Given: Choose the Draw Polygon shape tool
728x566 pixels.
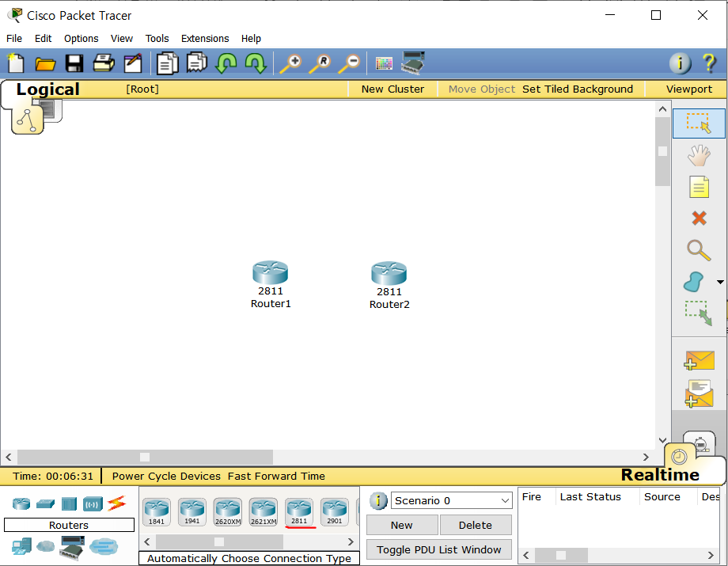Looking at the screenshot, I should (x=694, y=282).
